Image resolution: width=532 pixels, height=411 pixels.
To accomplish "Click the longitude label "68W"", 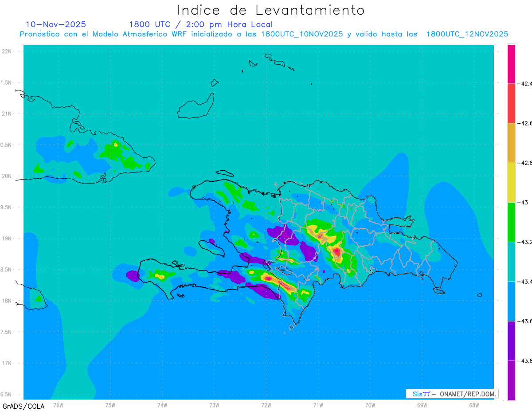I will [474, 405].
